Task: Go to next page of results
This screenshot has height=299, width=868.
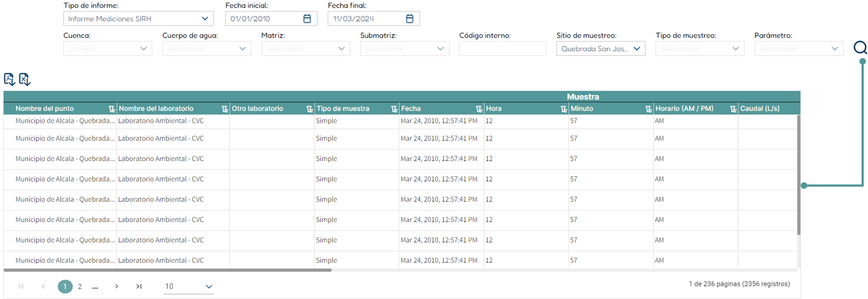Action: point(117,287)
